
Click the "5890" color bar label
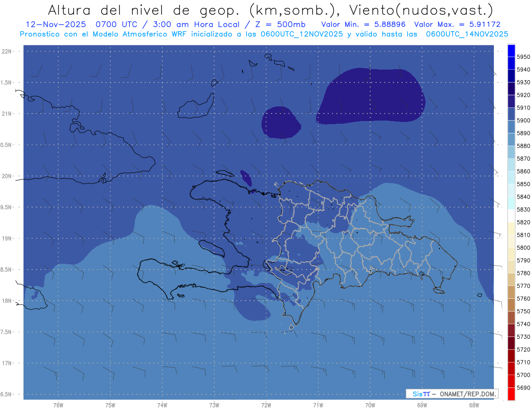523,133
